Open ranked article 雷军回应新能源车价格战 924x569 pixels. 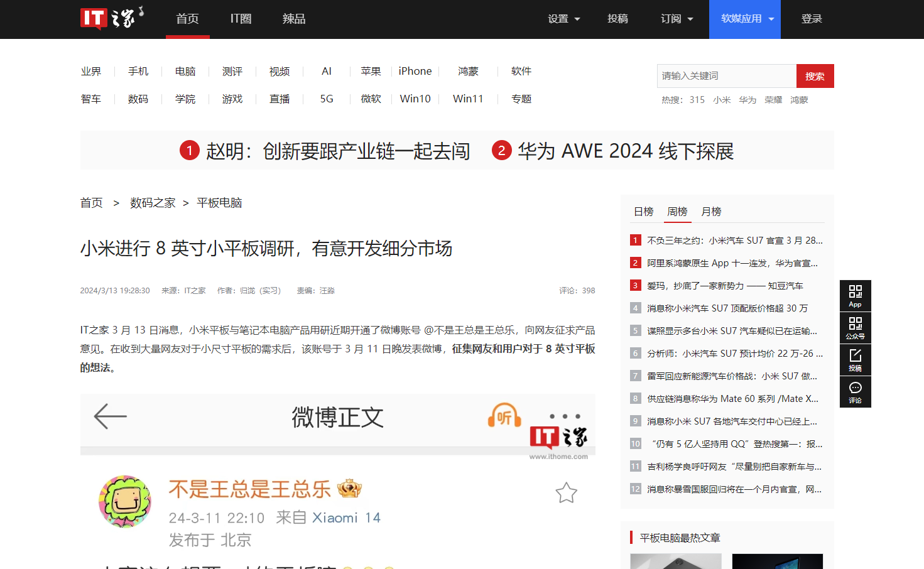coord(732,376)
